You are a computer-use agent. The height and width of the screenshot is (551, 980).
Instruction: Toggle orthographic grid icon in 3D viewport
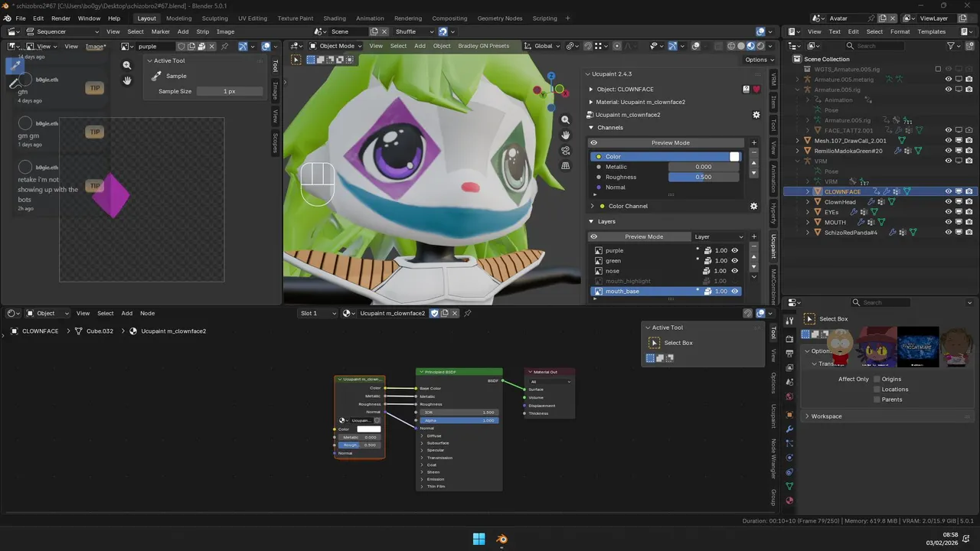(x=566, y=165)
